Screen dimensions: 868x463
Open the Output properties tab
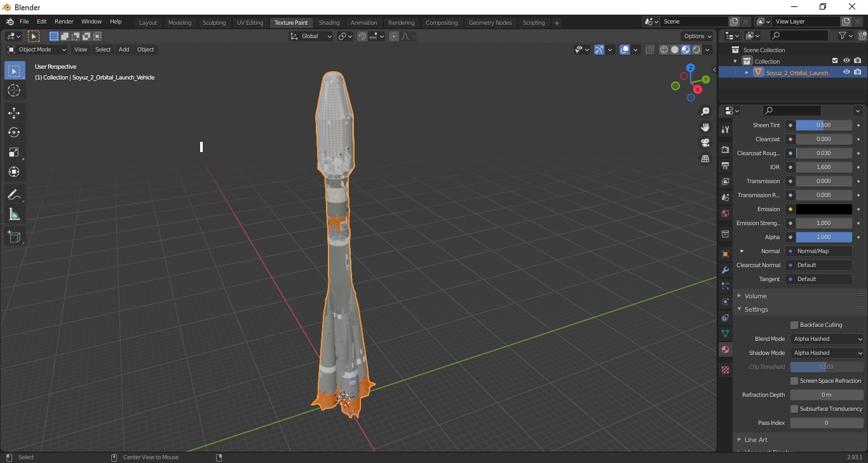coord(725,165)
